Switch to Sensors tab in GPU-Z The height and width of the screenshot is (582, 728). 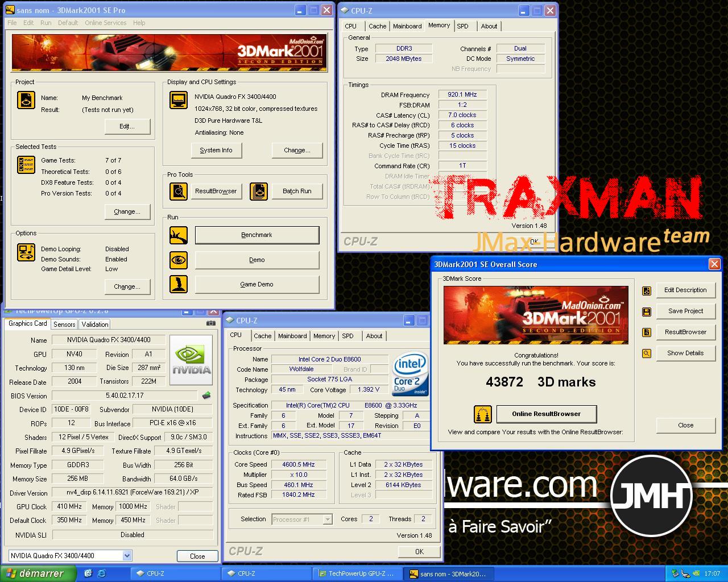pos(64,324)
